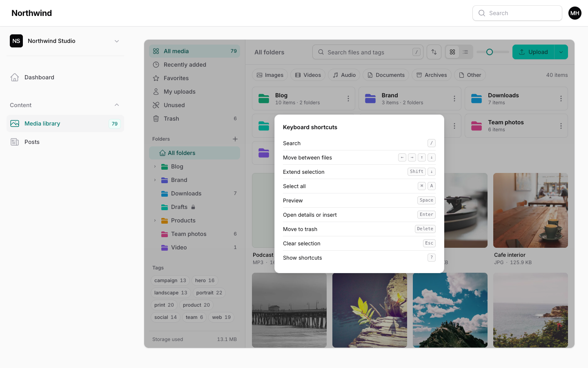Image resolution: width=588 pixels, height=368 pixels.
Task: Open the Northwind Studio workspace switcher
Action: (x=65, y=41)
